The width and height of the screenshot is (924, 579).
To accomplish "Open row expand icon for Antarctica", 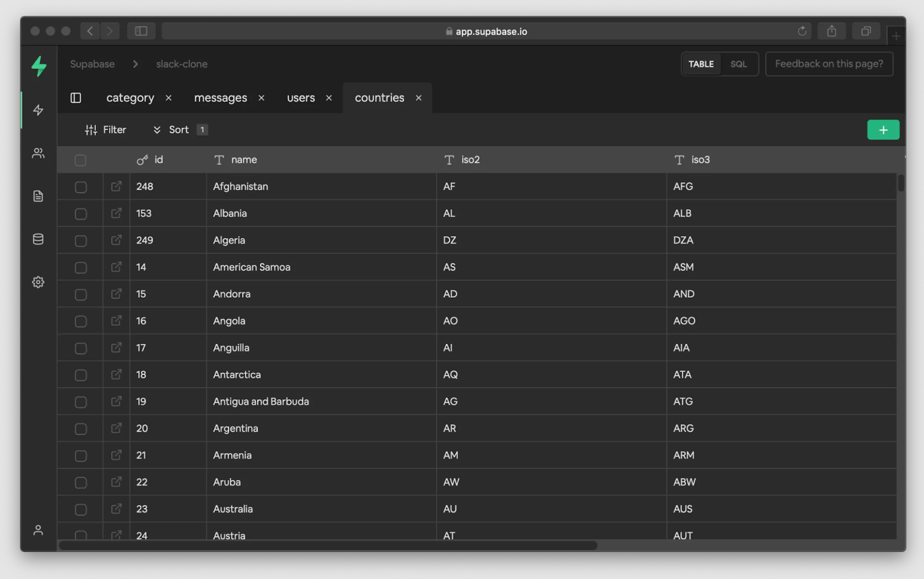I will 116,374.
